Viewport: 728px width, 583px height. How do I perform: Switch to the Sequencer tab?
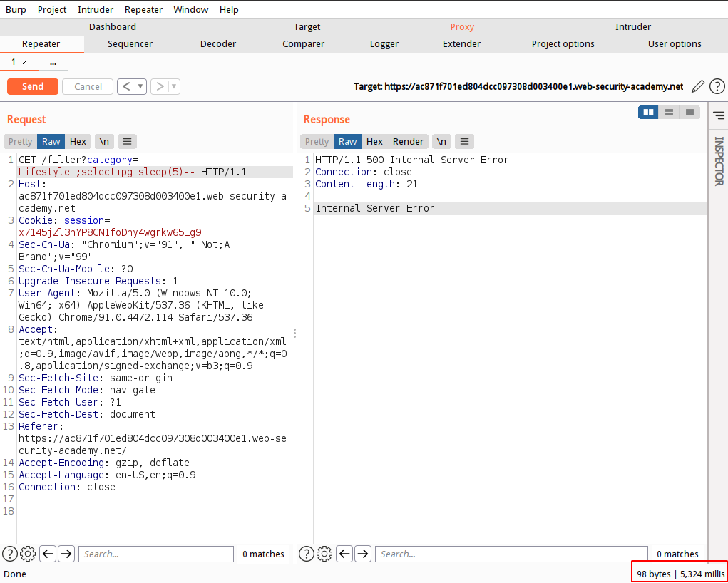[x=130, y=44]
